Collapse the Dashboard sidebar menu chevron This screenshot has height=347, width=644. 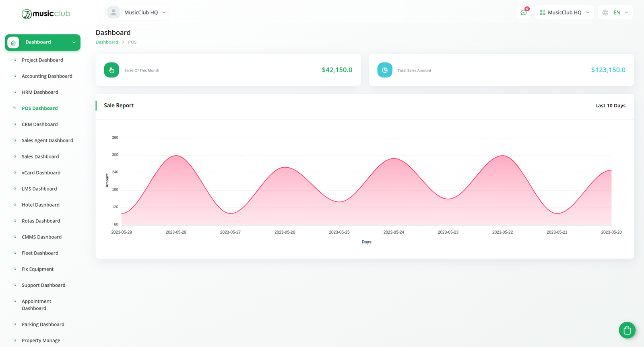pos(74,42)
